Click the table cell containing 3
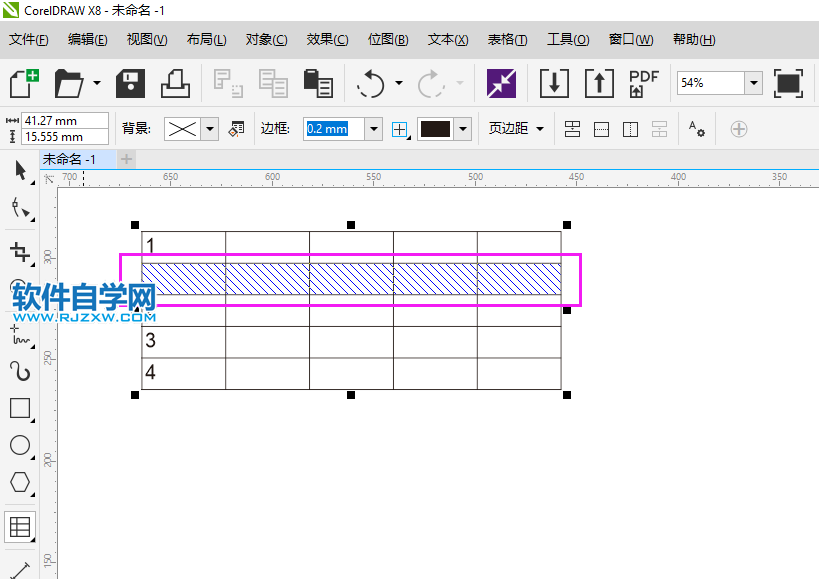 (x=183, y=342)
